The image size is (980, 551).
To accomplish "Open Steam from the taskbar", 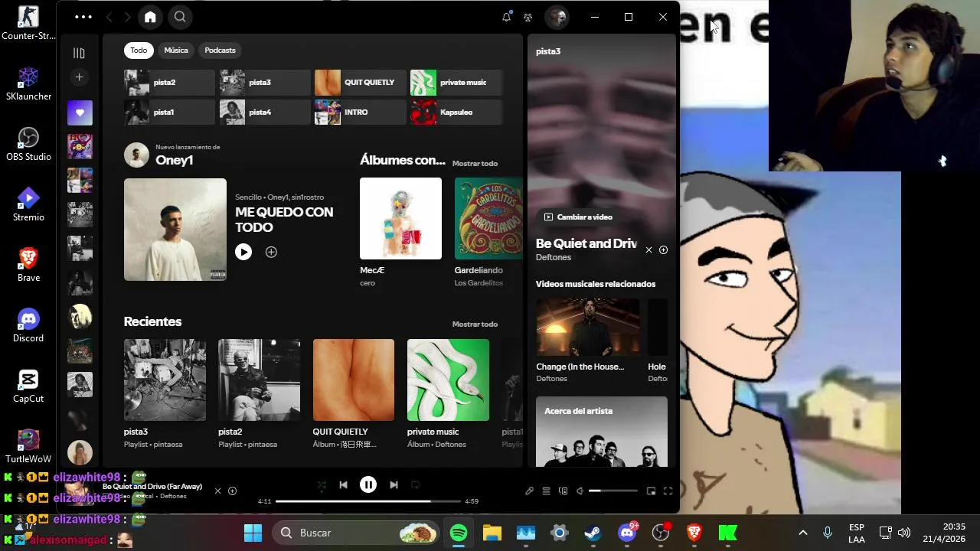I will pos(593,533).
